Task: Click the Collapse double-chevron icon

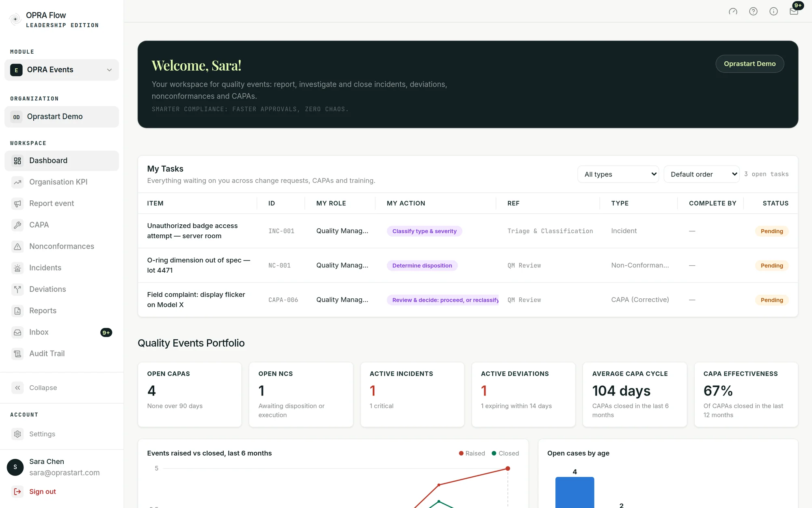Action: 17,388
